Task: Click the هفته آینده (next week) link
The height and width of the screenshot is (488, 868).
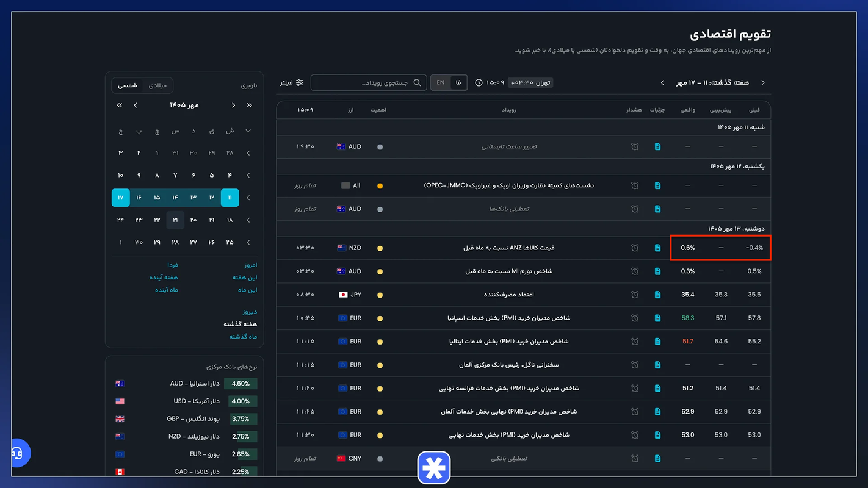Action: point(164,278)
